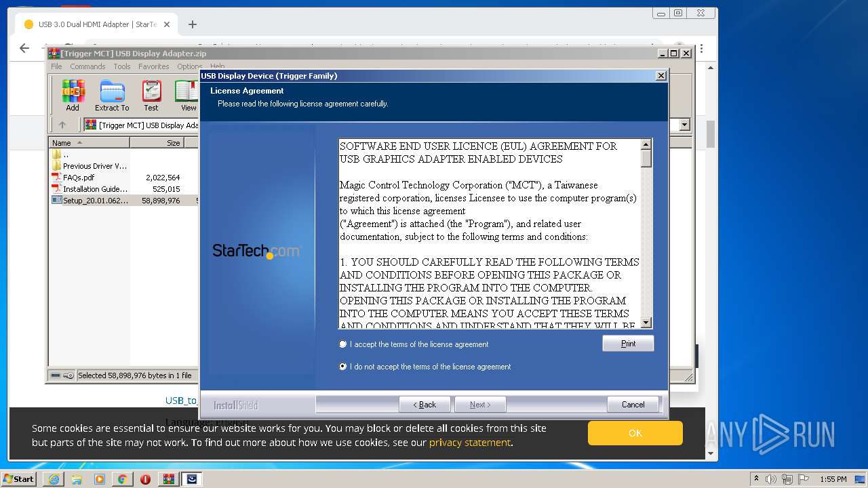Click the browser page vertical scrollbar thumb
This screenshot has width=868, height=488.
click(x=711, y=134)
